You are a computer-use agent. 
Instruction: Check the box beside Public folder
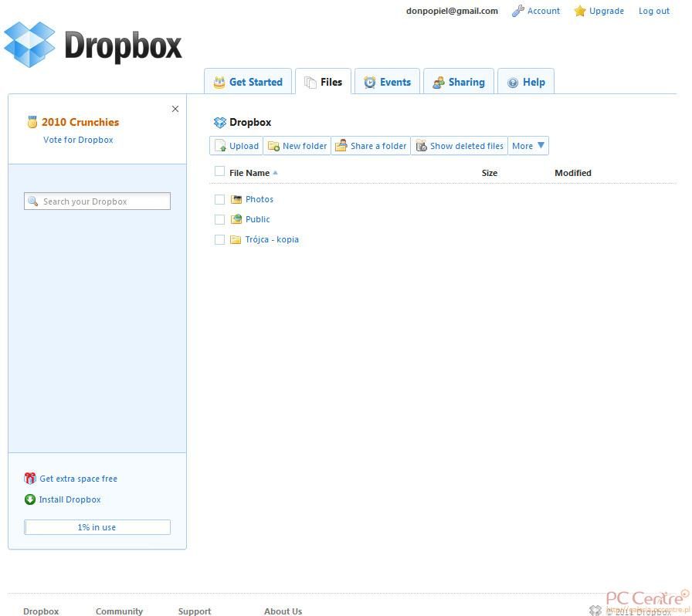(x=219, y=219)
